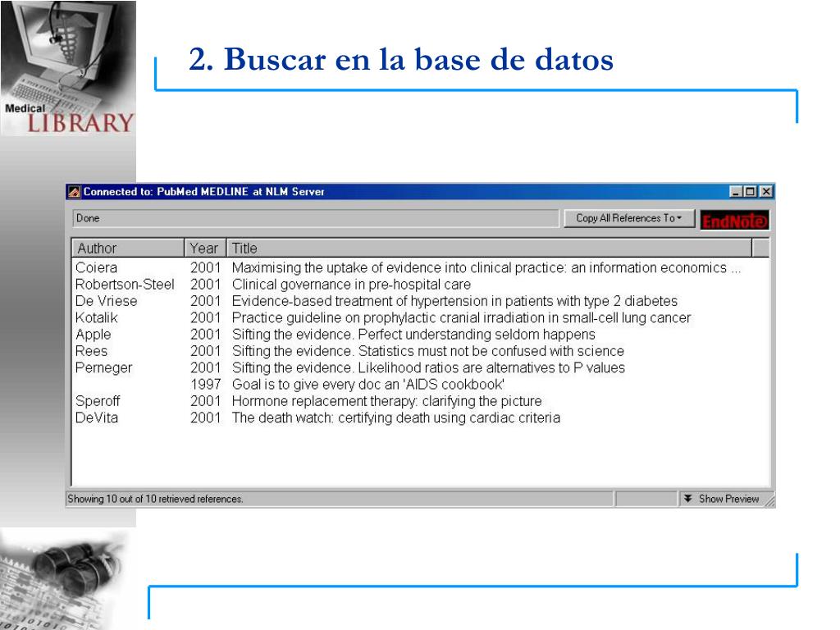Select the Speroff reference row
The height and width of the screenshot is (630, 840).
pos(421,400)
